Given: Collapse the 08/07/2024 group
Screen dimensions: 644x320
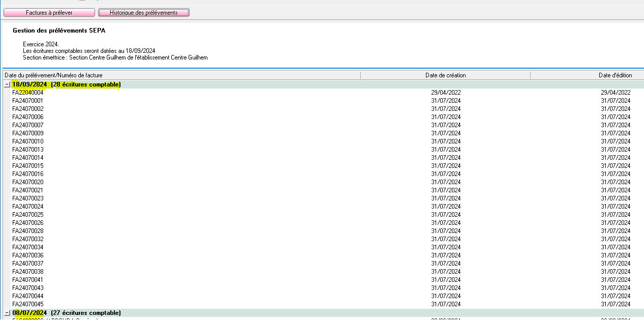Looking at the screenshot, I should point(7,313).
